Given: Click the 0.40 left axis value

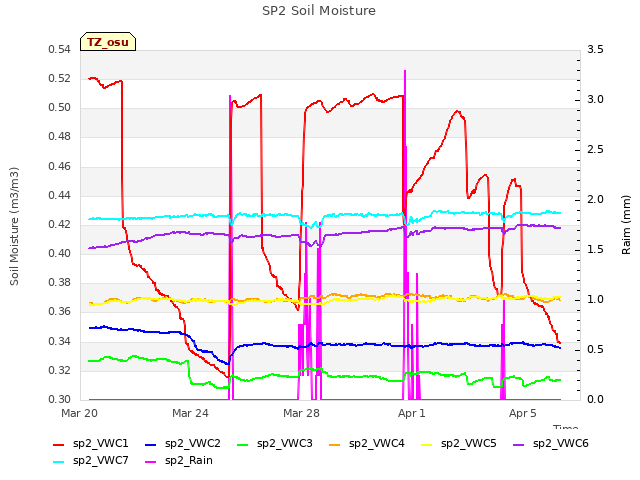Looking at the screenshot, I should pos(60,254).
